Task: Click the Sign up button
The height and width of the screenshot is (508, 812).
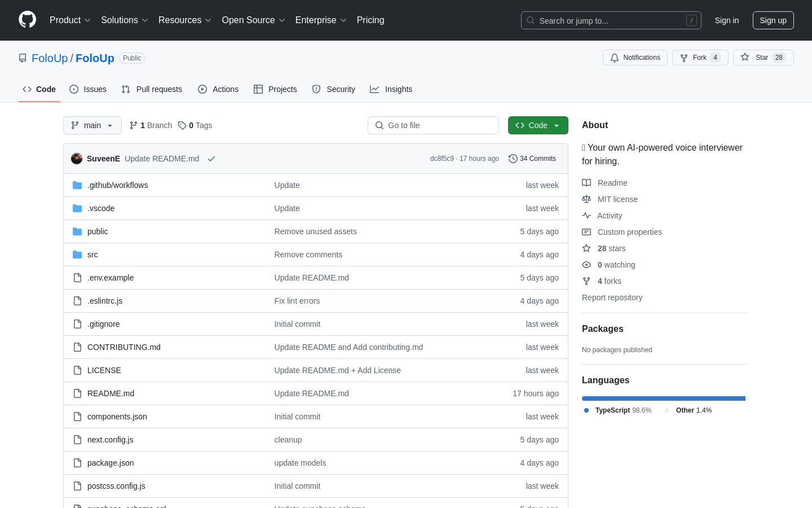Action: coord(773,20)
